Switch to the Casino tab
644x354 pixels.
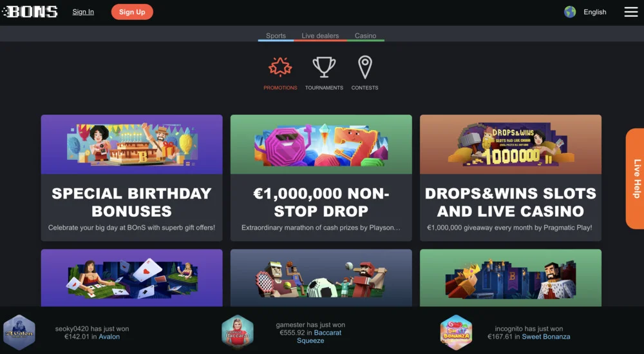click(x=366, y=35)
